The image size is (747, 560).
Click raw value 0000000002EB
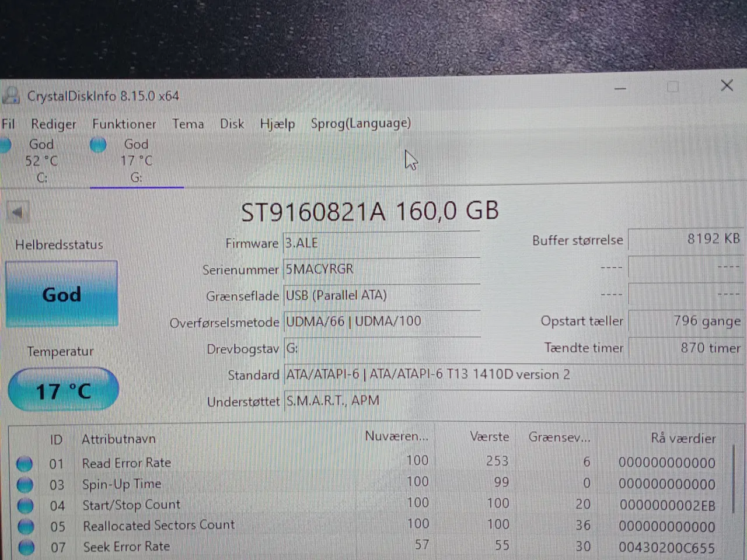pos(667,505)
